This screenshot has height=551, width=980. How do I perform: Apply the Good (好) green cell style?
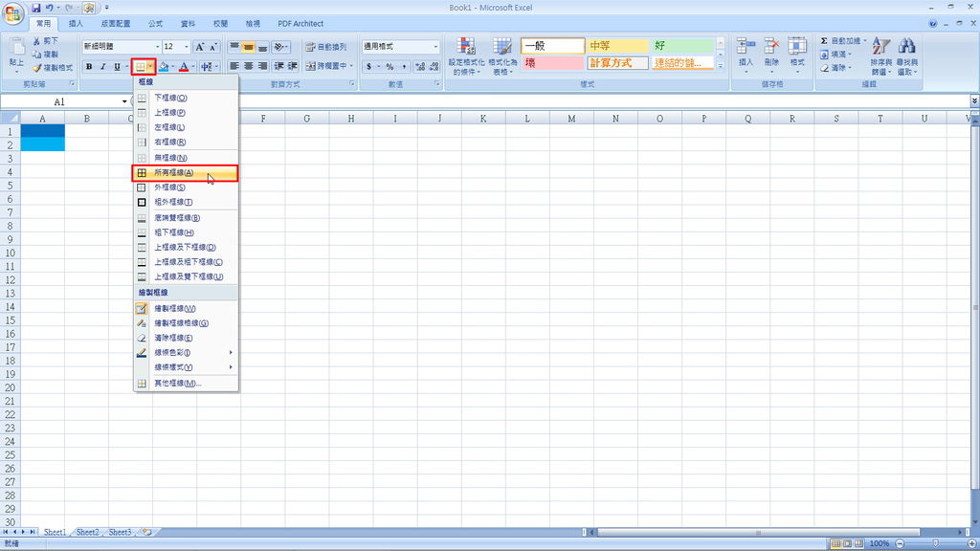[683, 46]
